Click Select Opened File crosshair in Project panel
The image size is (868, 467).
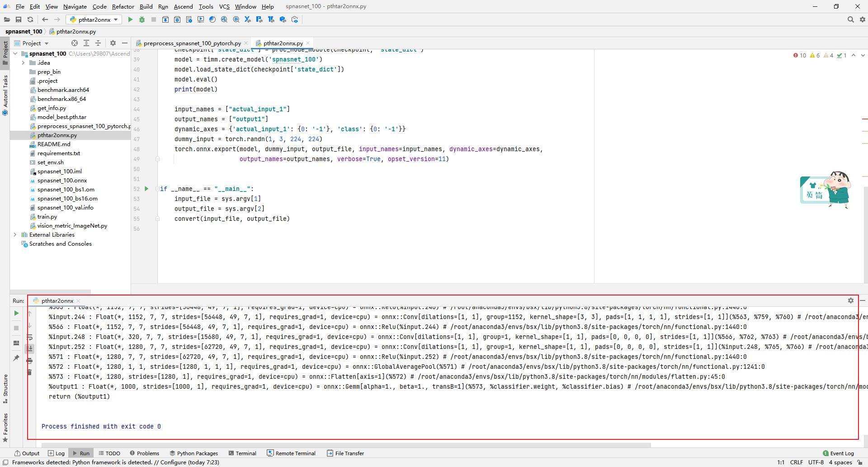pyautogui.click(x=74, y=43)
